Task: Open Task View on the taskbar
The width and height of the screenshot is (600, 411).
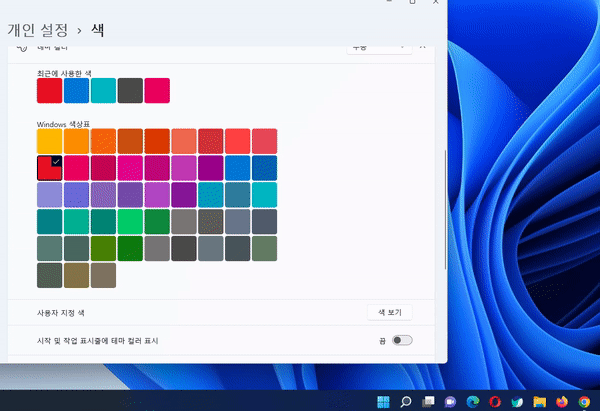Action: [x=428, y=401]
